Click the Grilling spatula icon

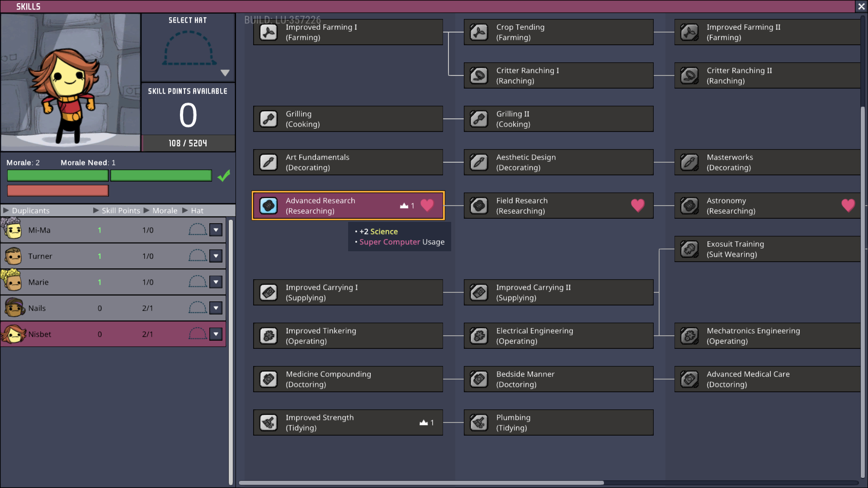269,119
